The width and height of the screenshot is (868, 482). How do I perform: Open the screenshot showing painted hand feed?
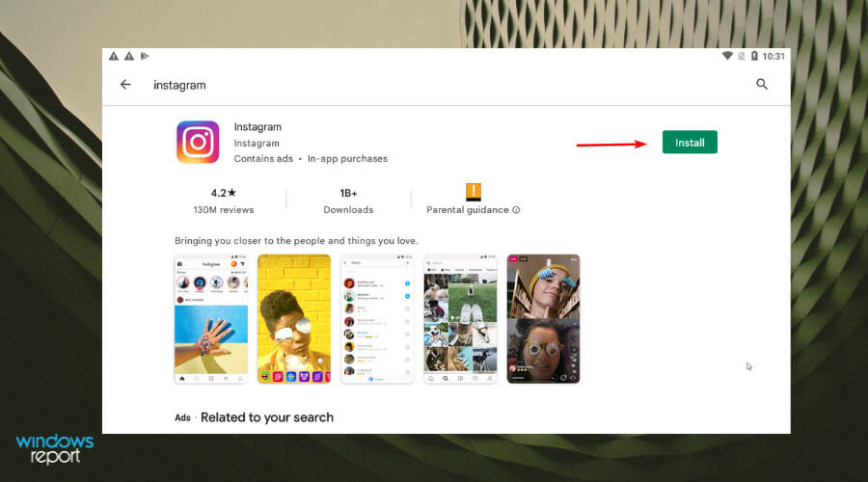[x=211, y=319]
